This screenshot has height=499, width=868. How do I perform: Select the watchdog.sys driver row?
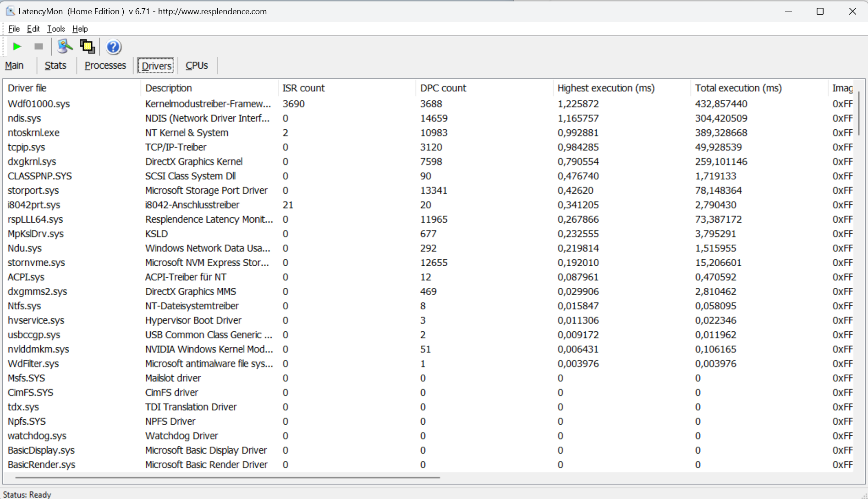(429, 436)
